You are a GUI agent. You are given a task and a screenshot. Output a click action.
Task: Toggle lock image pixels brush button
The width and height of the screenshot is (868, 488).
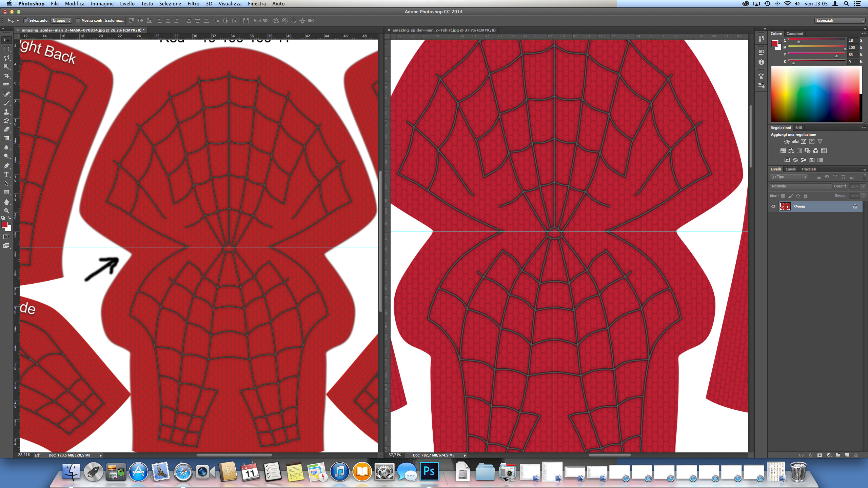(x=790, y=196)
